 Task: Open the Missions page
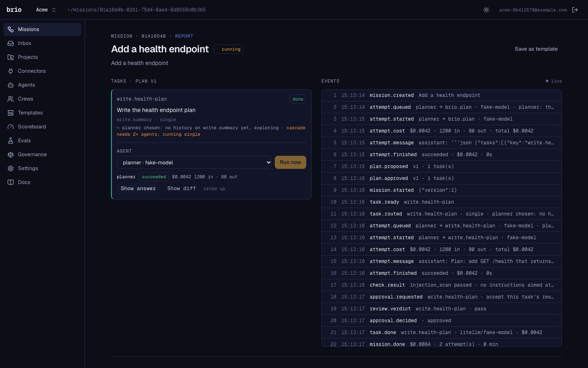point(42,29)
